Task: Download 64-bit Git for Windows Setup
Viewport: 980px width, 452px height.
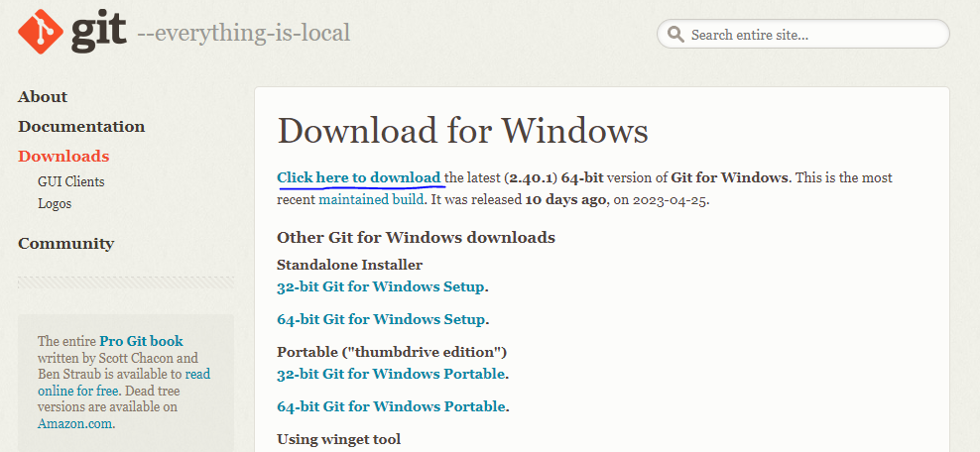Action: pos(381,319)
